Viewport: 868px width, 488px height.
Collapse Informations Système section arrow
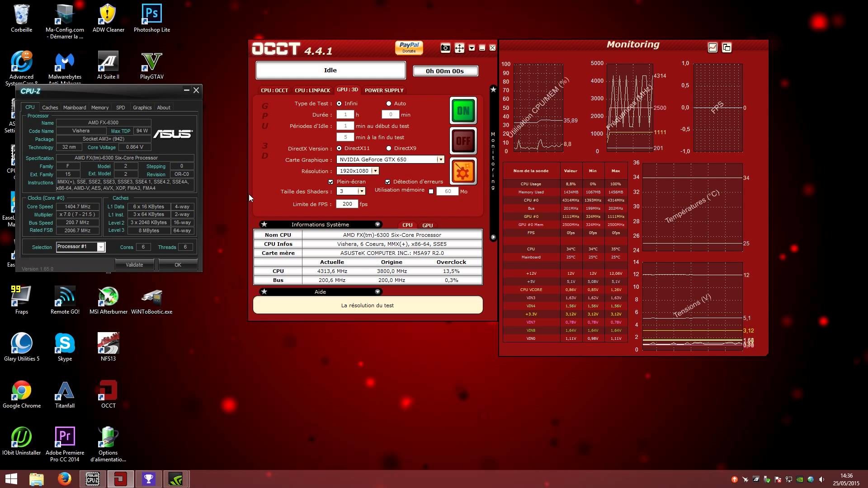click(377, 225)
